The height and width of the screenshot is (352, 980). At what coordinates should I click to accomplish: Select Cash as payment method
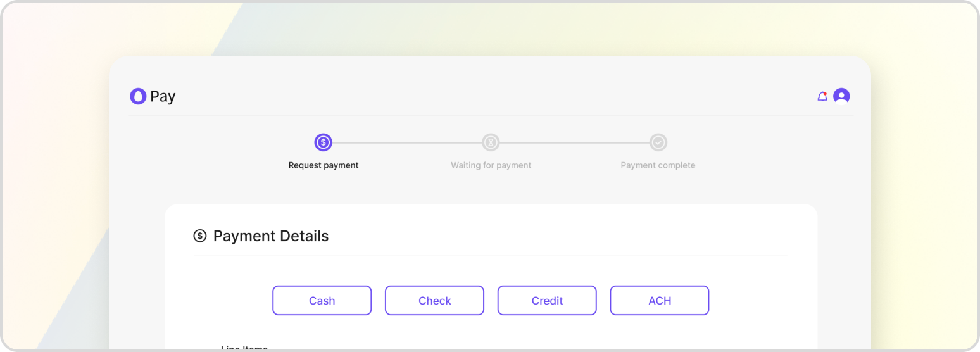pyautogui.click(x=322, y=301)
